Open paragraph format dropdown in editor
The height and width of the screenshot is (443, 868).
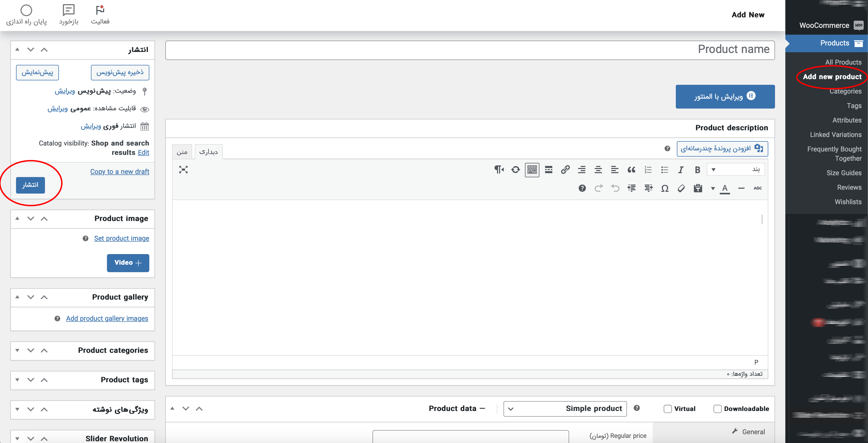(x=735, y=170)
